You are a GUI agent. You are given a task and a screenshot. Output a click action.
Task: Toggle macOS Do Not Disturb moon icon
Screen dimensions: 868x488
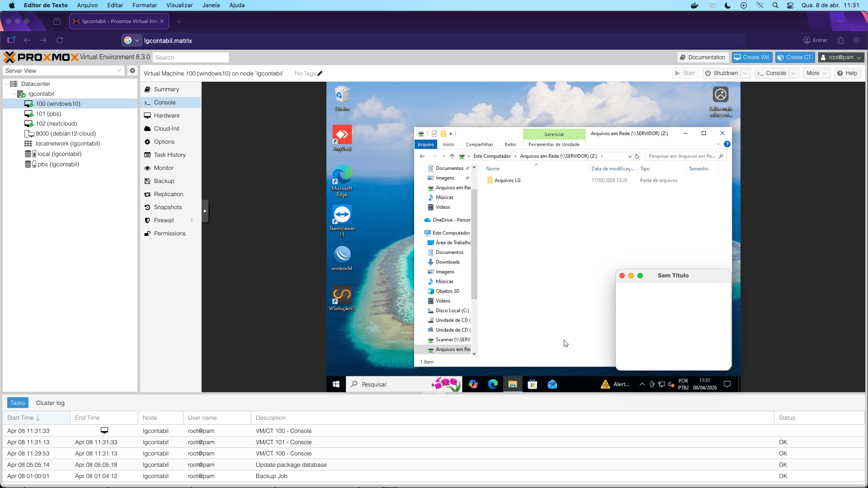tap(727, 5)
